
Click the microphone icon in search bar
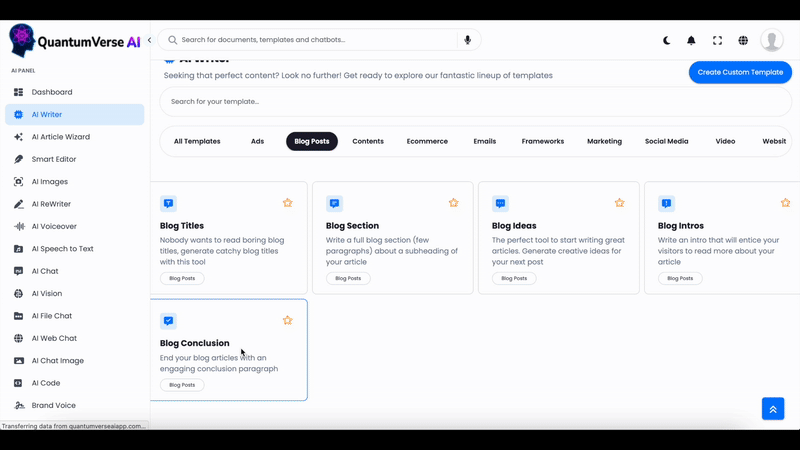[466, 40]
